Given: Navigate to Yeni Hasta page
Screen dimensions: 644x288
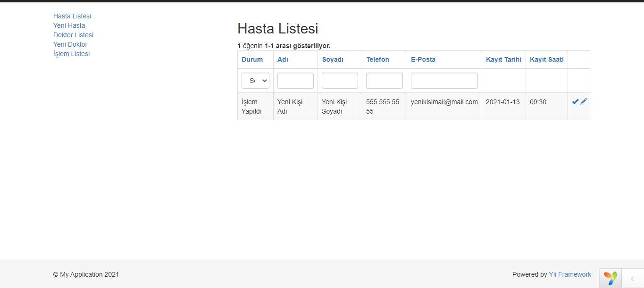Looking at the screenshot, I should (x=69, y=25).
